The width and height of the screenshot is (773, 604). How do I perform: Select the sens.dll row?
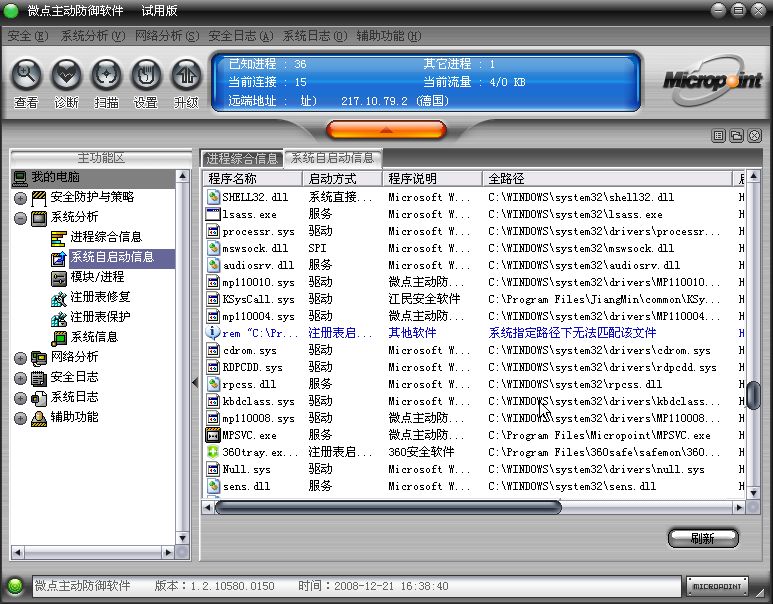474,486
